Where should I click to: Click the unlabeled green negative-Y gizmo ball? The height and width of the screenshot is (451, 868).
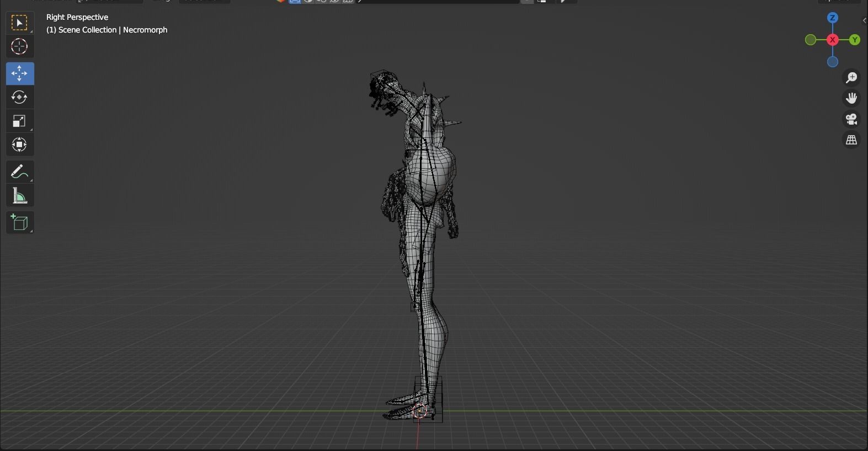coord(811,40)
